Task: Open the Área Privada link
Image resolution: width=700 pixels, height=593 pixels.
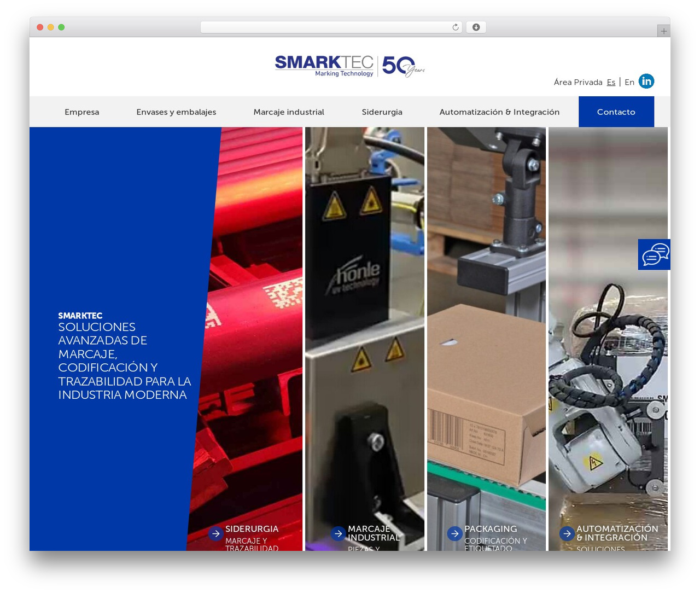Action: pos(578,82)
